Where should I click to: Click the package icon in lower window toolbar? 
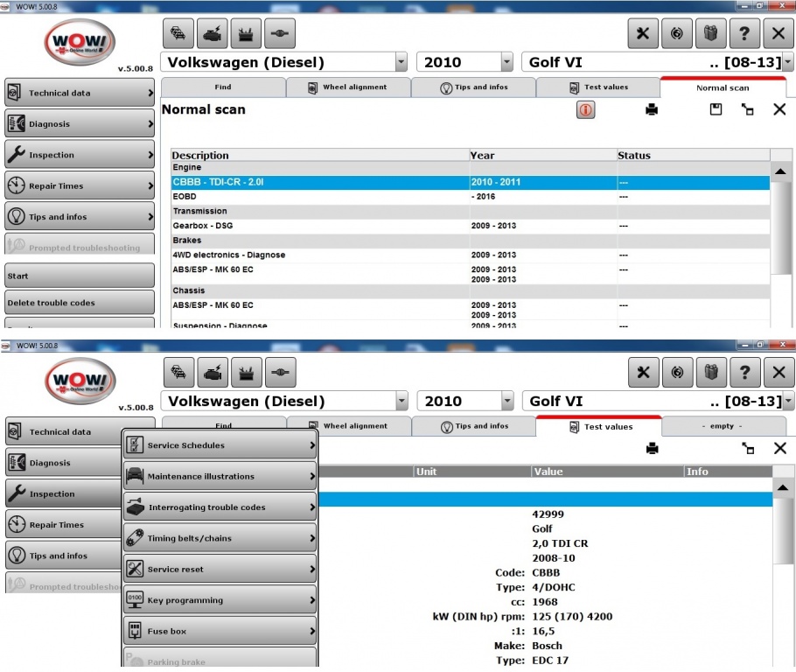(711, 373)
